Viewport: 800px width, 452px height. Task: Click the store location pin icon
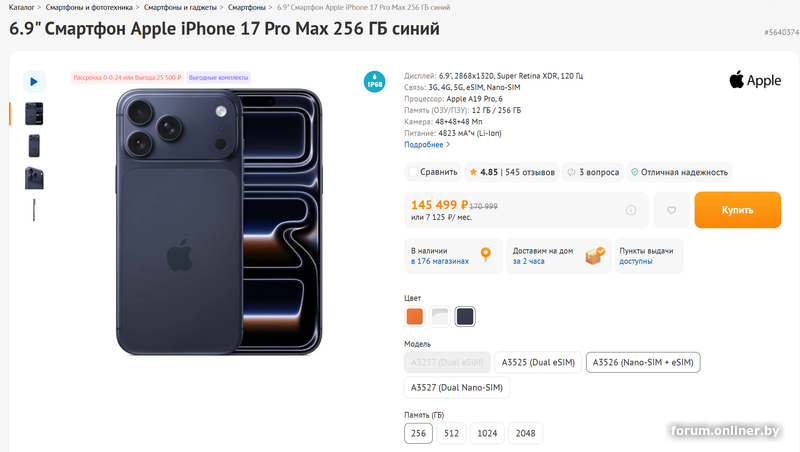[486, 256]
